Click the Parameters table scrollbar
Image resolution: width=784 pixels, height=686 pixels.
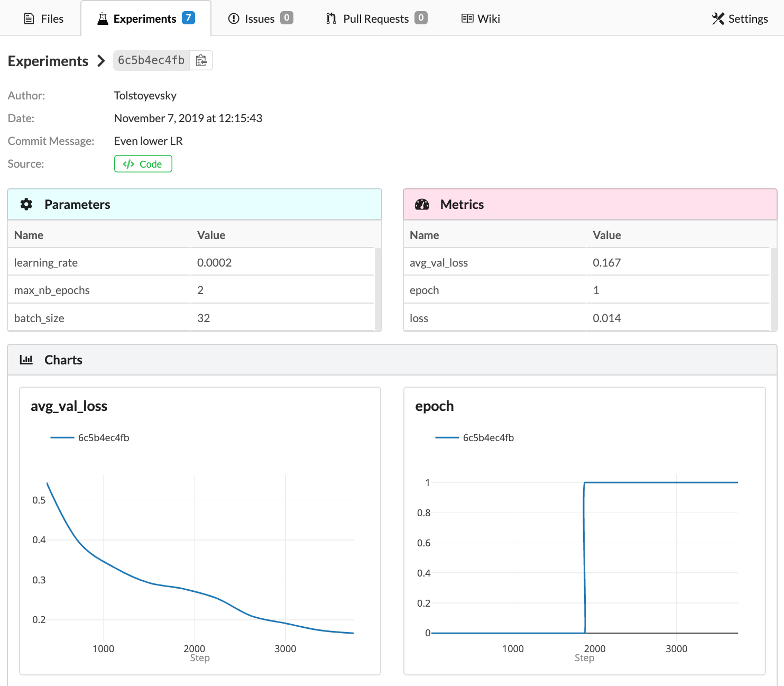click(378, 289)
